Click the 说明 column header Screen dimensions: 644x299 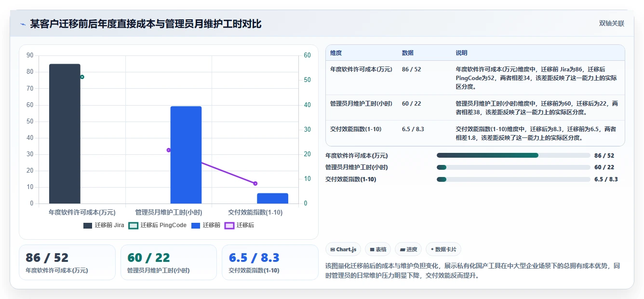tap(461, 53)
